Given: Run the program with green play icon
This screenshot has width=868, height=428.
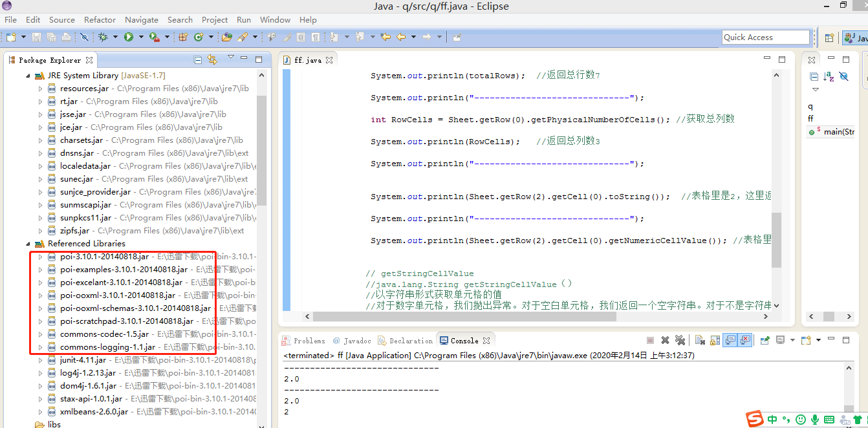Looking at the screenshot, I should pos(129,37).
